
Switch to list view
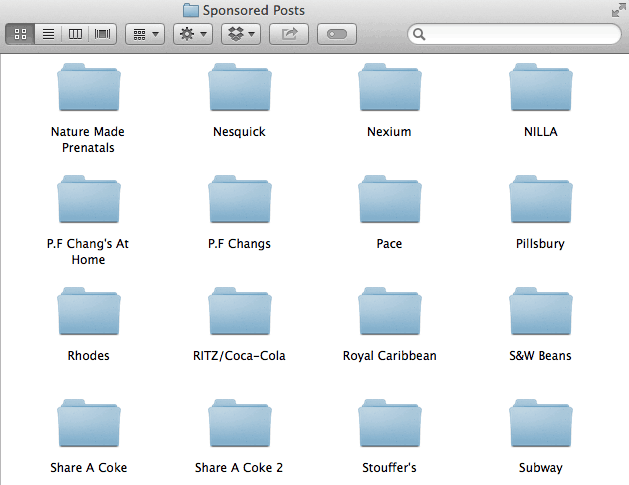click(x=48, y=34)
